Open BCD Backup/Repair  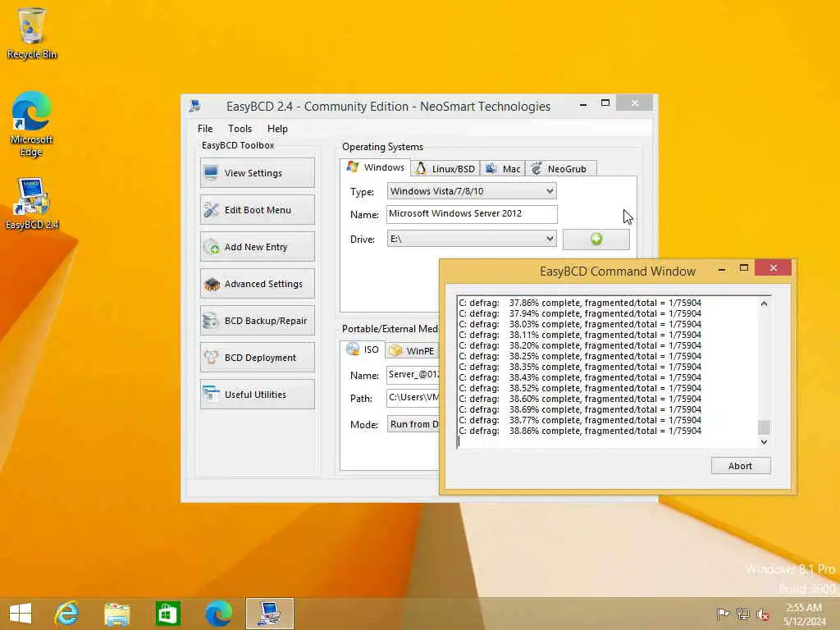point(257,321)
